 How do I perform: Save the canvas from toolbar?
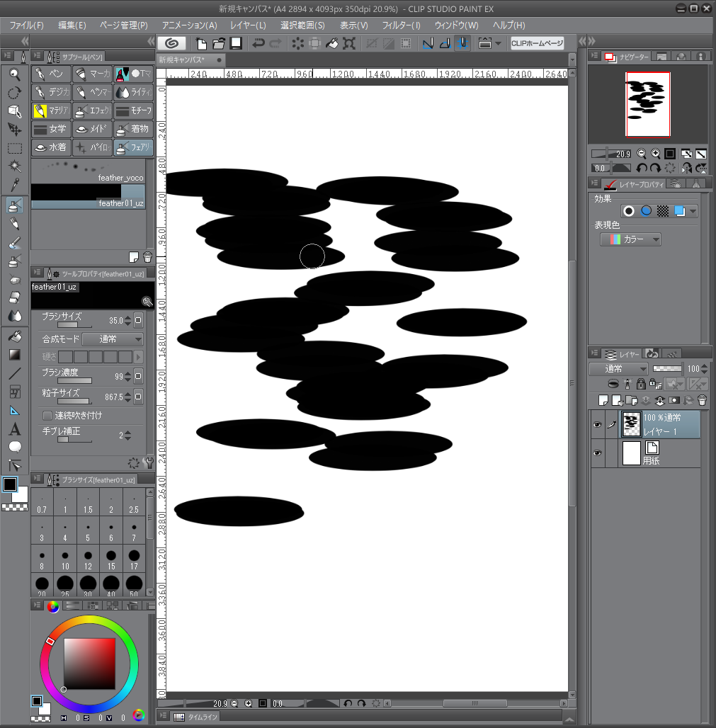(x=236, y=43)
